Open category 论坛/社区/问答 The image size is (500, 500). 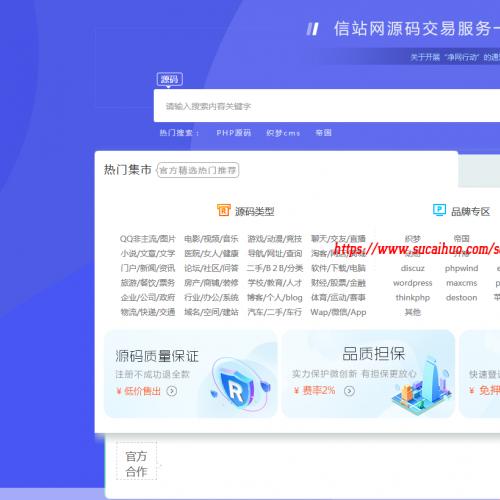(x=211, y=268)
